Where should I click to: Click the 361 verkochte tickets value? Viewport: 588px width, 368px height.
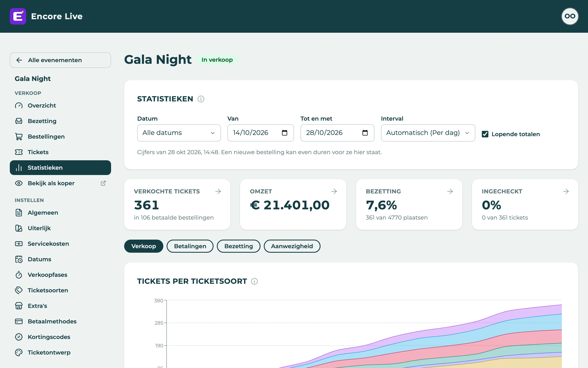(x=147, y=205)
